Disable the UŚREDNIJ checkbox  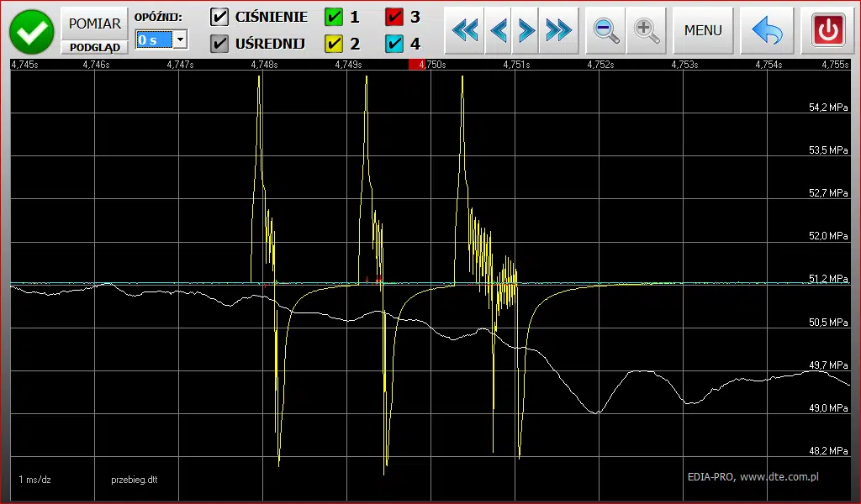click(219, 44)
